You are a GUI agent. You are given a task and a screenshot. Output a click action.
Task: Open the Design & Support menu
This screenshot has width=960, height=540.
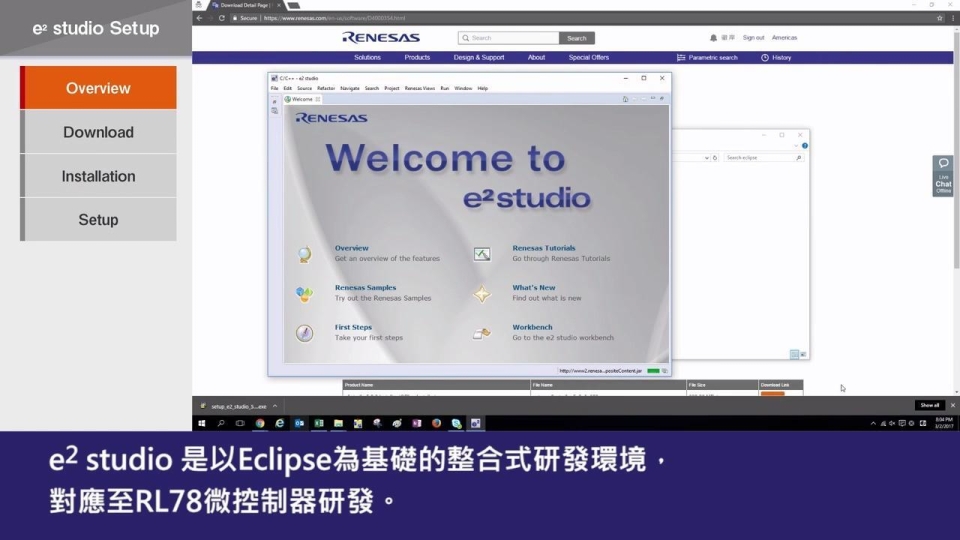[x=479, y=58]
